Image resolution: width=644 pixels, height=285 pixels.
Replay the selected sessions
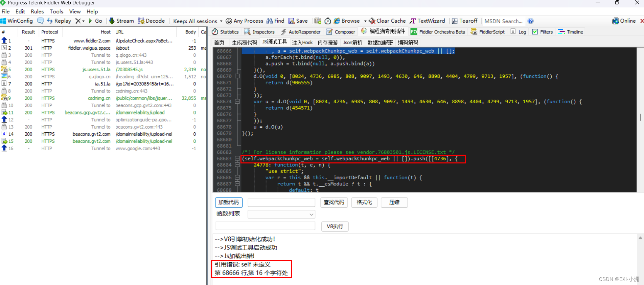[59, 21]
